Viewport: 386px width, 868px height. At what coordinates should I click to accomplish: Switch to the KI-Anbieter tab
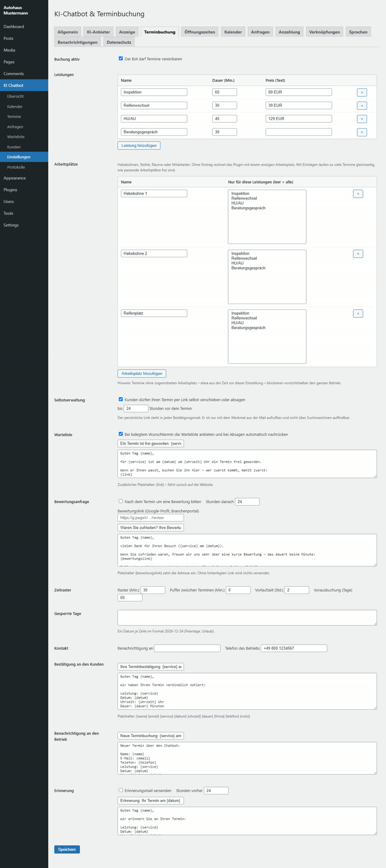(x=98, y=32)
